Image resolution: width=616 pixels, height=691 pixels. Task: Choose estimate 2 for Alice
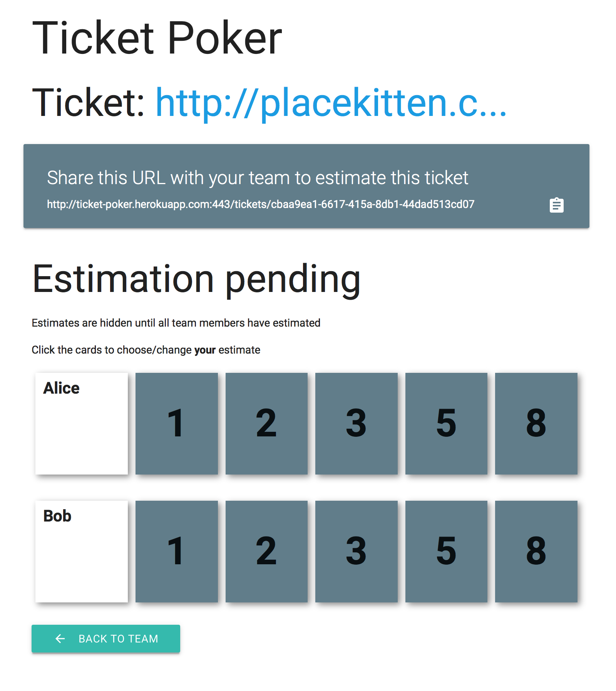coord(266,423)
